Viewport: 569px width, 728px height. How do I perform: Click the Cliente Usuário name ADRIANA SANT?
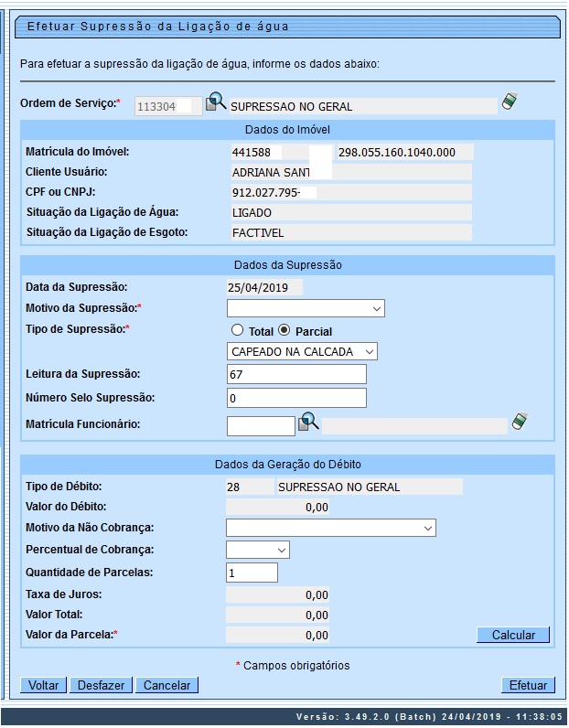coord(351,172)
